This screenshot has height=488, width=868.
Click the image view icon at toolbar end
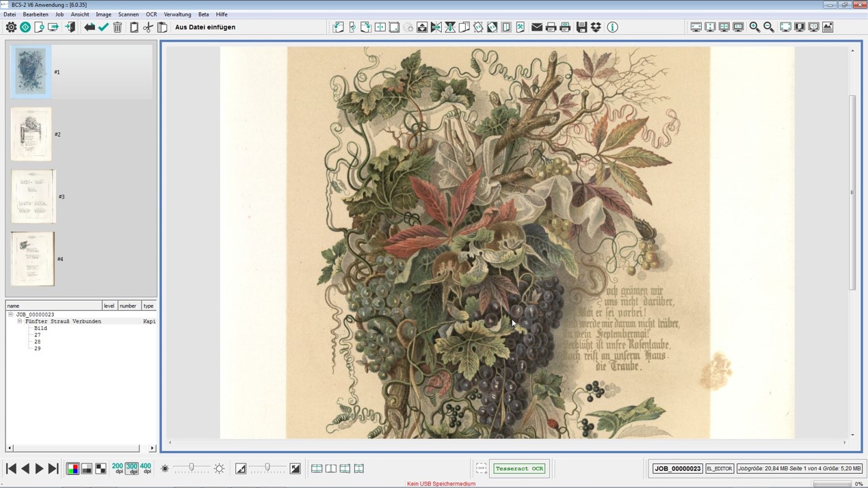(828, 27)
